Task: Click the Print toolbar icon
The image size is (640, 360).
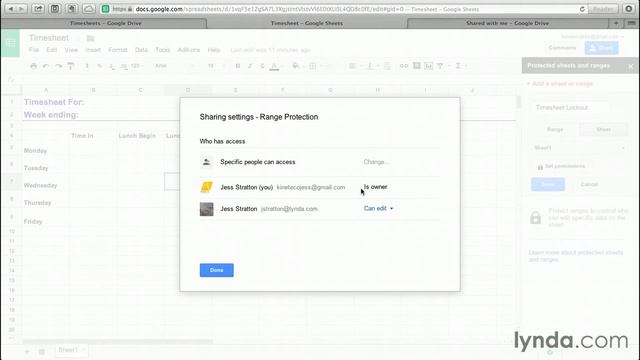Action: (33, 66)
